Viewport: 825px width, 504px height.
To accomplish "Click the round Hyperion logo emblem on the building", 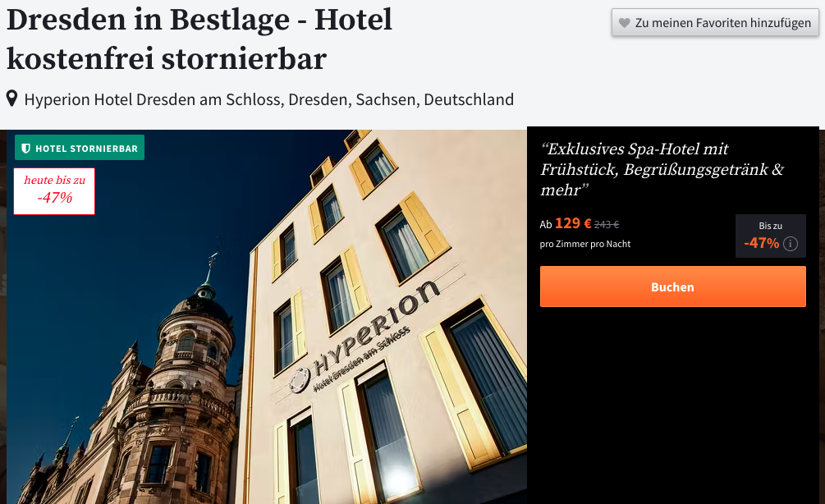I will tap(300, 380).
